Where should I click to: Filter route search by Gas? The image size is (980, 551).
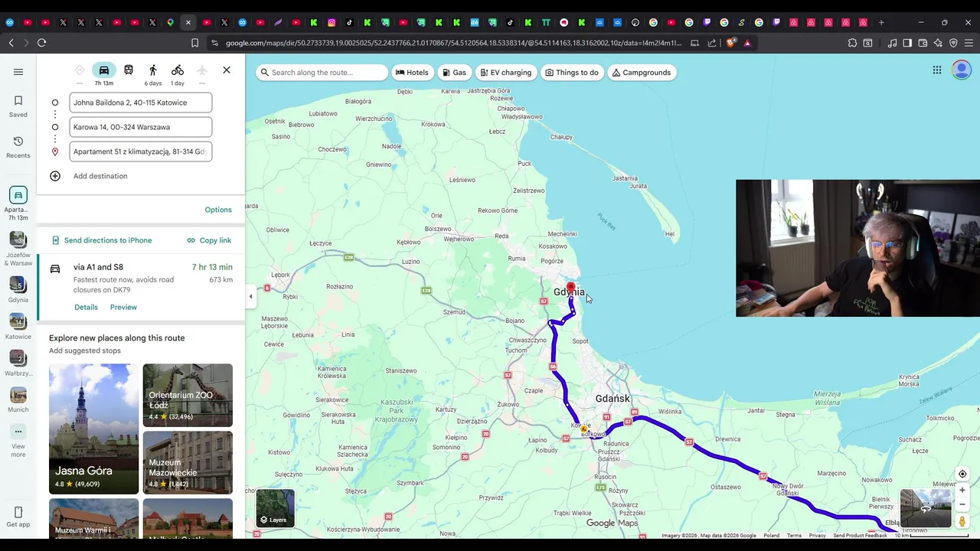454,73
